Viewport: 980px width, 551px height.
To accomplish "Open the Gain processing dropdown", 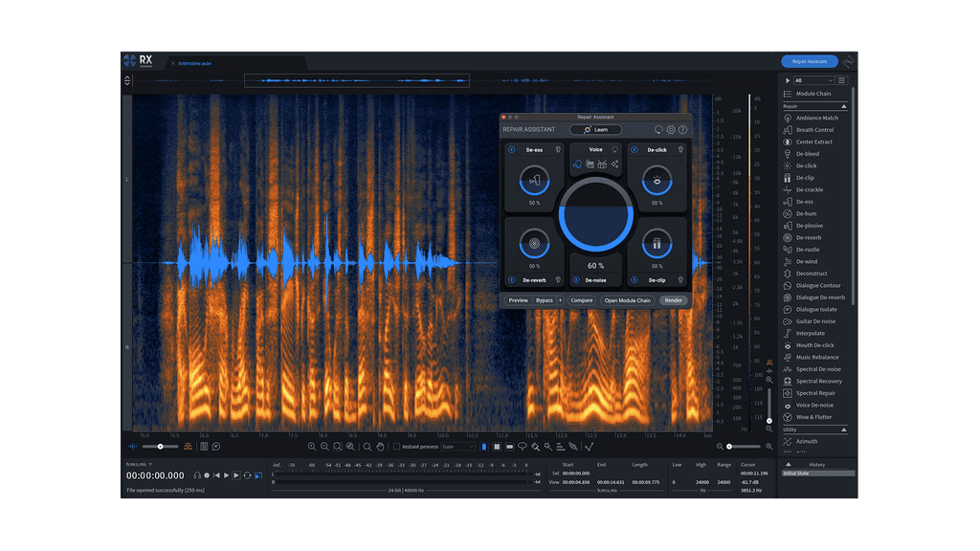I will tap(457, 446).
